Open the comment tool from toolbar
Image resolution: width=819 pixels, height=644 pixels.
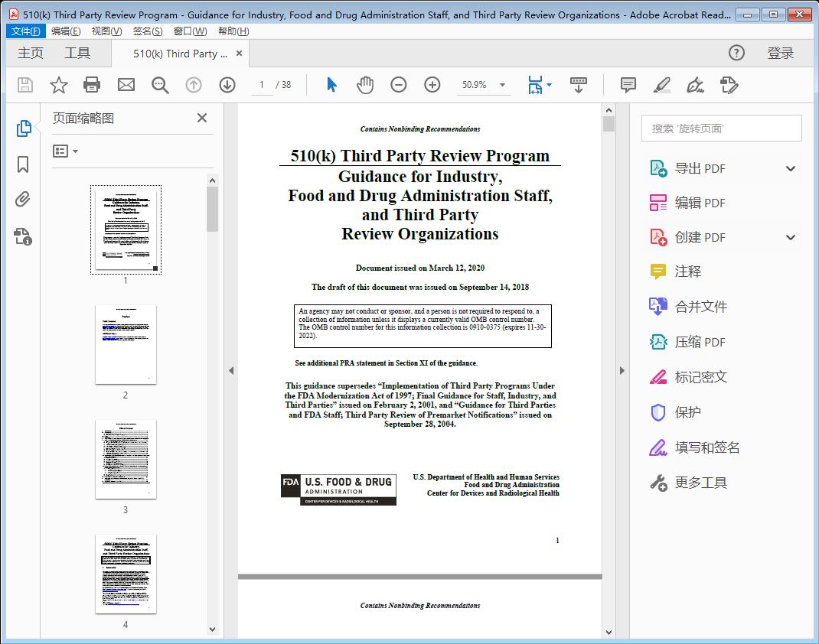point(627,85)
